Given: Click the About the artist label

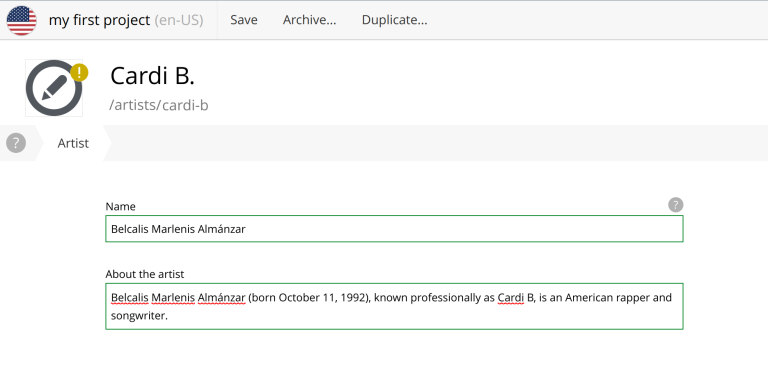Looking at the screenshot, I should tap(144, 274).
